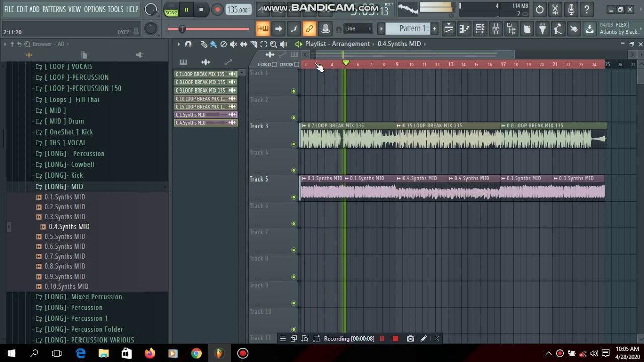Open the FILE menu
Screen dimensions: 644x362
(x=9, y=9)
